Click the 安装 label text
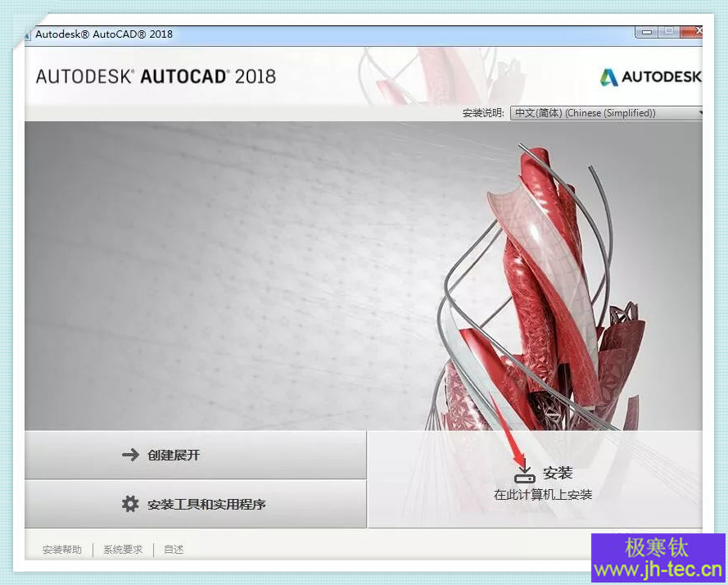Screen dimensions: 728x585 coord(558,473)
